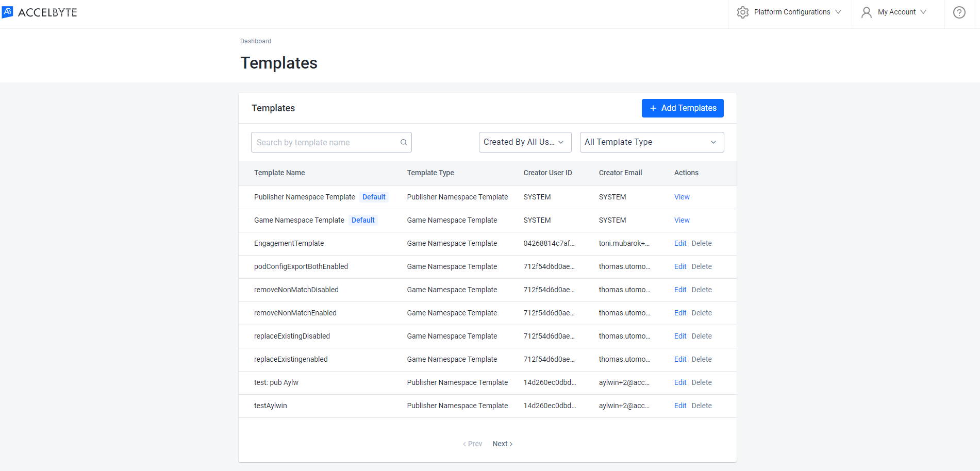Image resolution: width=980 pixels, height=471 pixels.
Task: Edit replaceExistingenabled template
Action: click(680, 359)
